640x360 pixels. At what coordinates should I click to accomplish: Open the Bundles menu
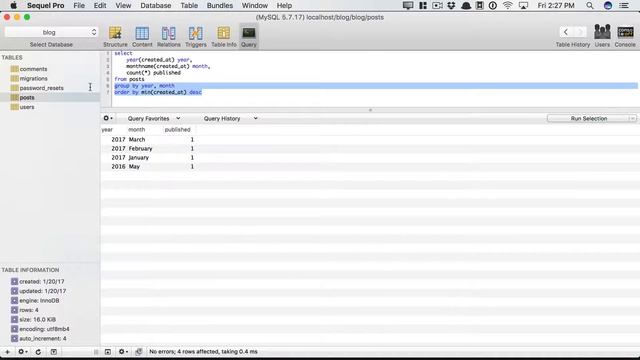click(220, 5)
